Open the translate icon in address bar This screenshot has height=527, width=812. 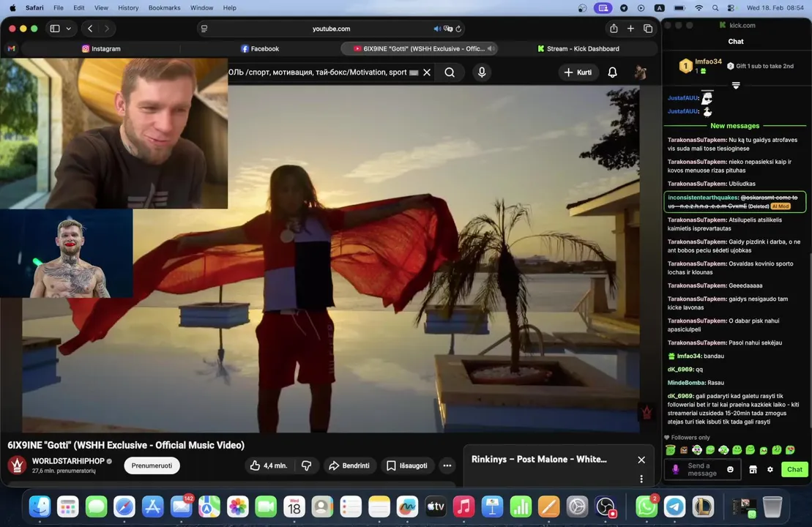448,29
